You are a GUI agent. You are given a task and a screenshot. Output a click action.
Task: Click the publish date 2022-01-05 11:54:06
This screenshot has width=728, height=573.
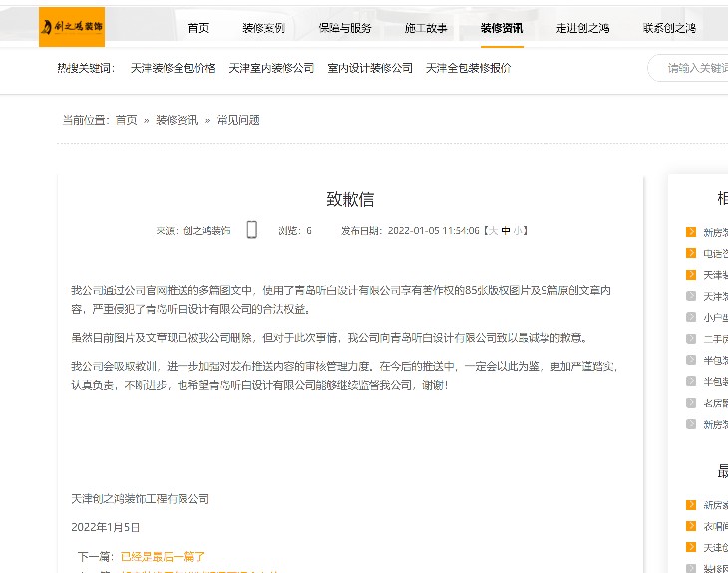433,230
